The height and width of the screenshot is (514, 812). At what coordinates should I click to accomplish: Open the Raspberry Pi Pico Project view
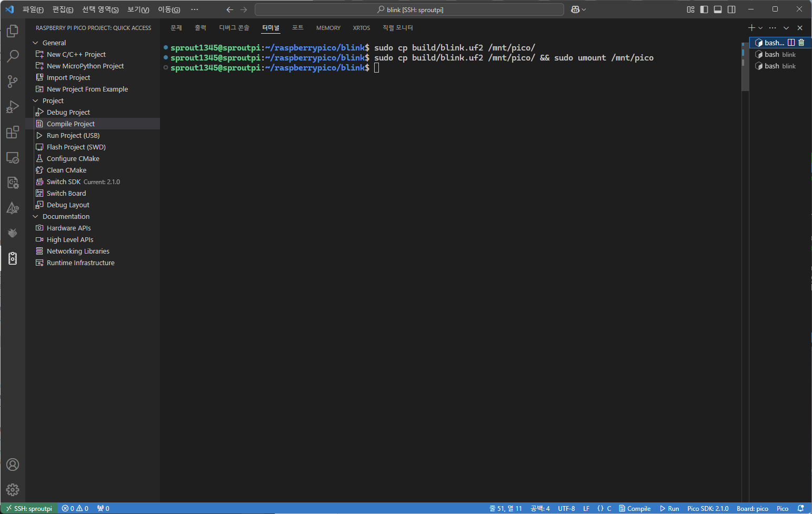click(13, 258)
